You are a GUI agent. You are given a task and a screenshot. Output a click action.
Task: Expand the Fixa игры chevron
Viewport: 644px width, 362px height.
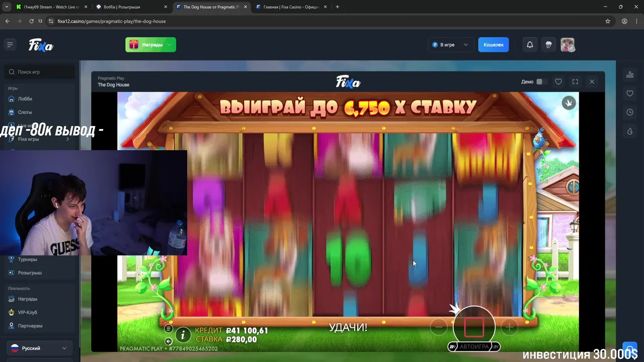[68, 139]
